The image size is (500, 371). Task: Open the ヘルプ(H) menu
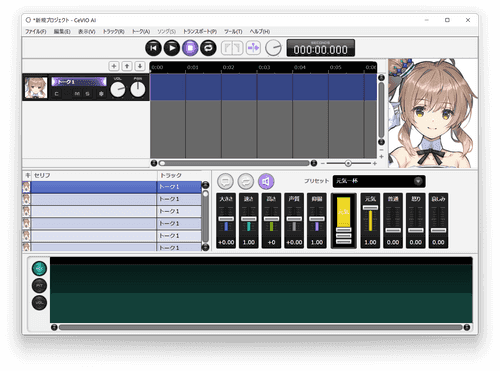click(x=260, y=31)
